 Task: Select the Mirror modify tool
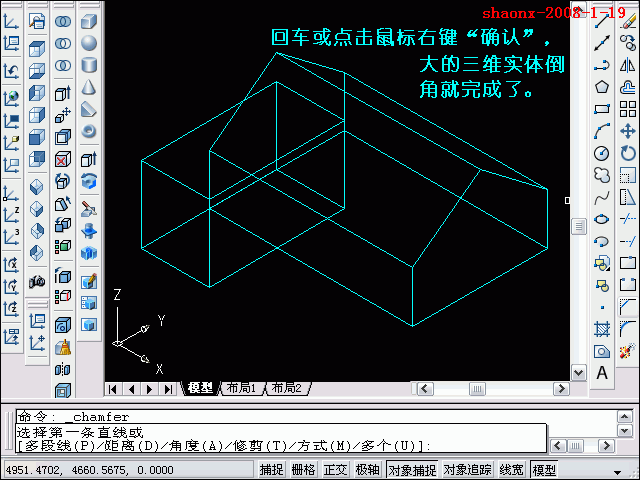(628, 65)
